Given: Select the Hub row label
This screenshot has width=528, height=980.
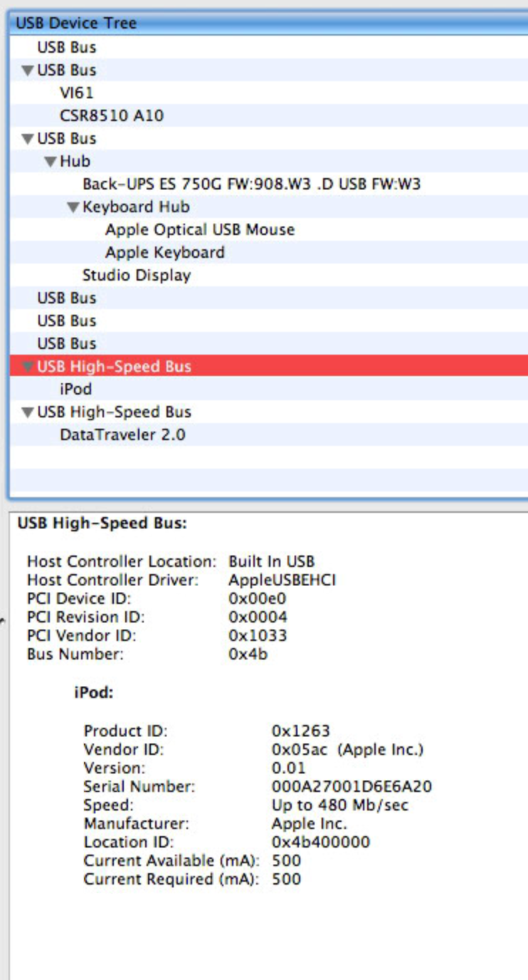Looking at the screenshot, I should point(75,161).
